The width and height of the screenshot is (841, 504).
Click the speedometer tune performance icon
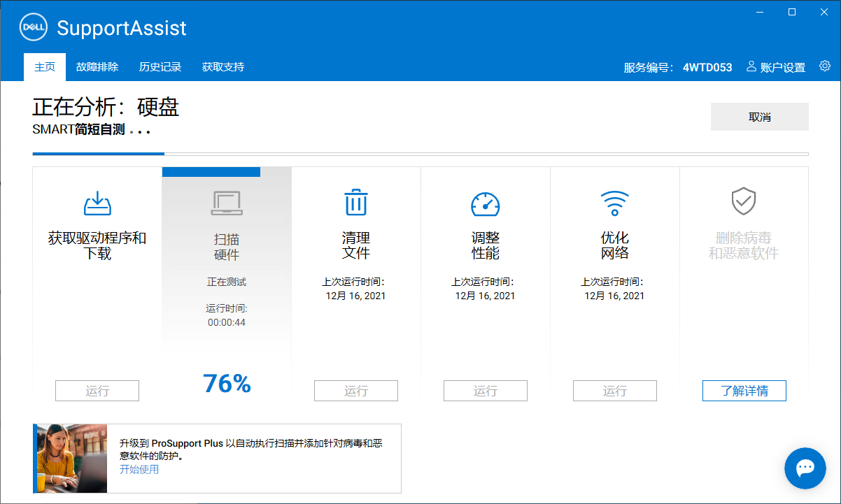coord(486,203)
